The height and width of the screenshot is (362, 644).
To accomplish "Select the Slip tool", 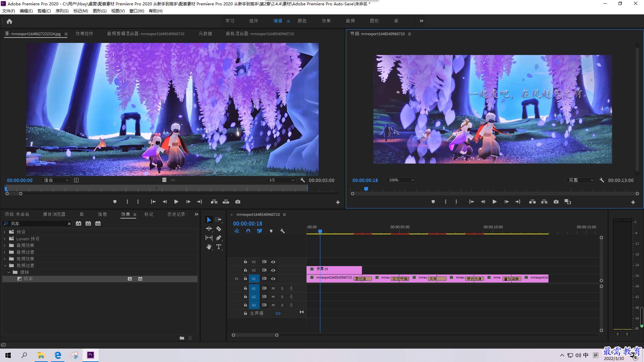I will pos(209,238).
